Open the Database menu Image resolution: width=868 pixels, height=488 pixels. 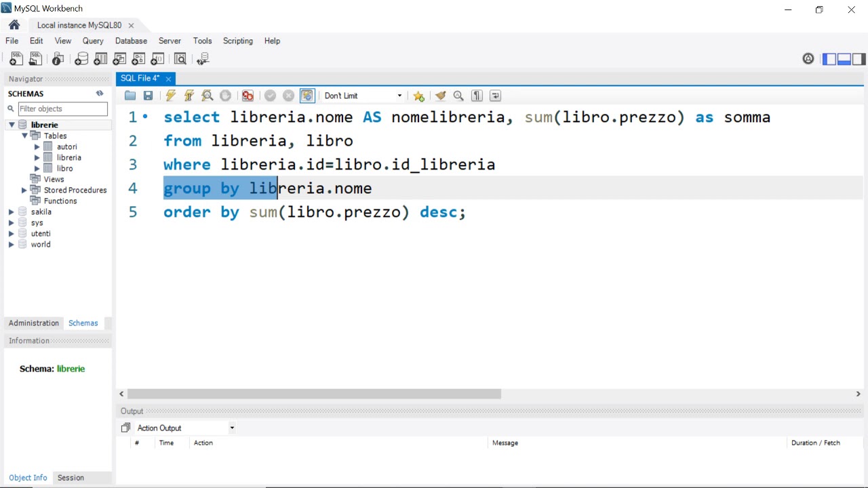(131, 41)
